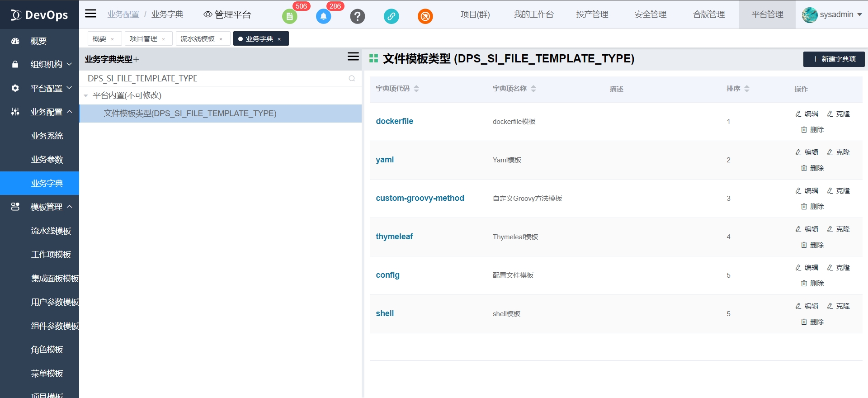Click the search icon in dictionary filter
The height and width of the screenshot is (398, 868).
(352, 79)
